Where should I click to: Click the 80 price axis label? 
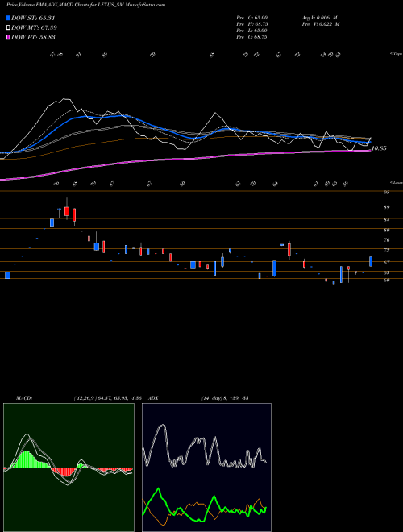pyautogui.click(x=386, y=230)
